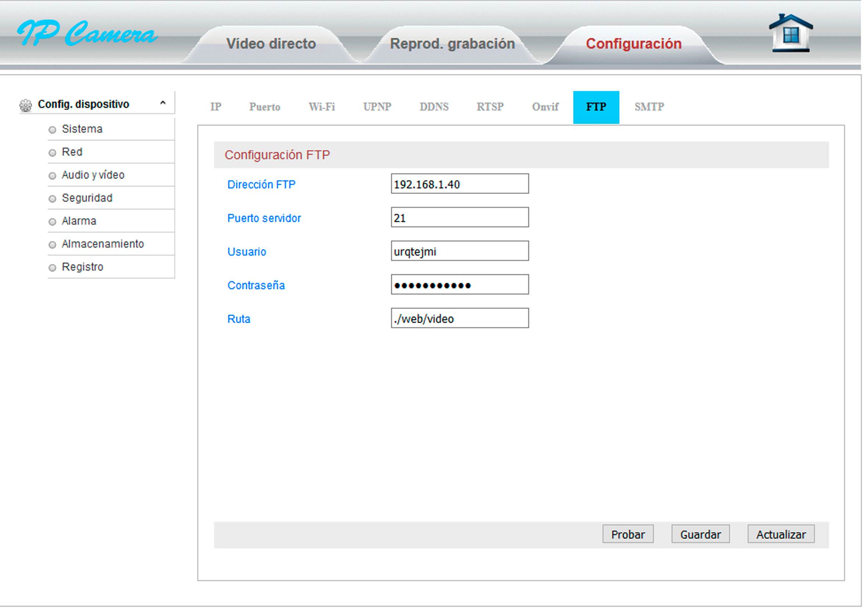Click the Dirección FTP input field

459,184
